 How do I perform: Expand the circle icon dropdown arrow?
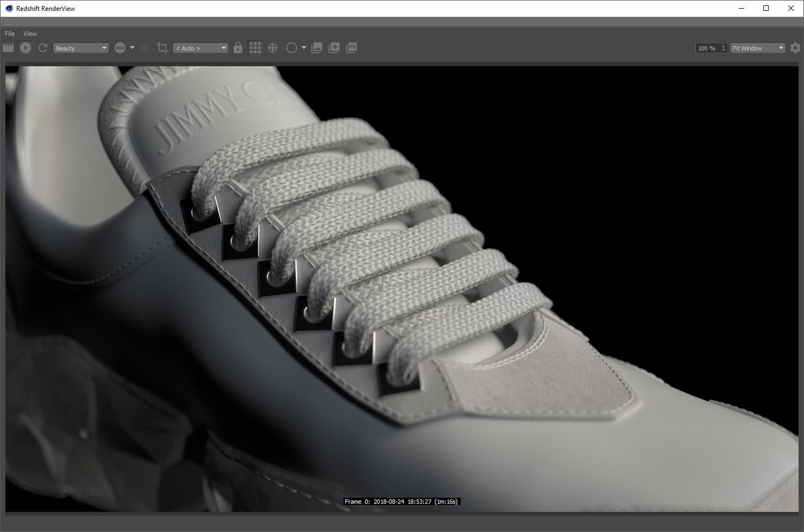click(304, 48)
